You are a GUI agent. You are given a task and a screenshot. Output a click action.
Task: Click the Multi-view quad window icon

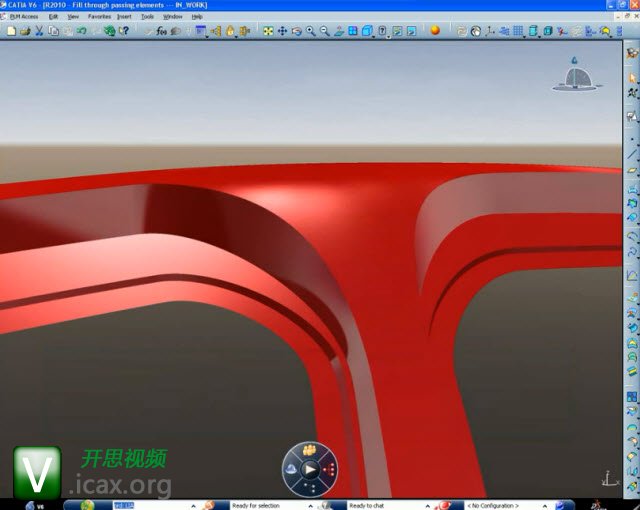coord(353,31)
